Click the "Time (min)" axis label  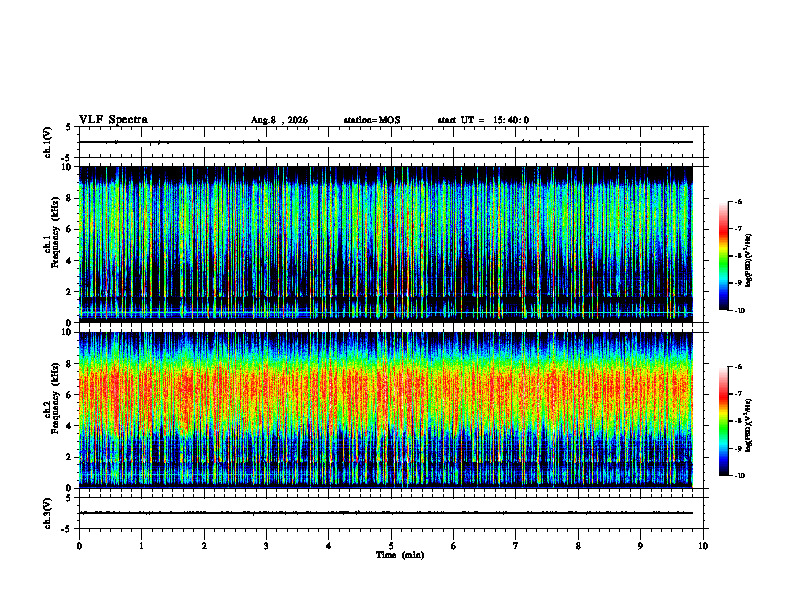[x=400, y=555]
